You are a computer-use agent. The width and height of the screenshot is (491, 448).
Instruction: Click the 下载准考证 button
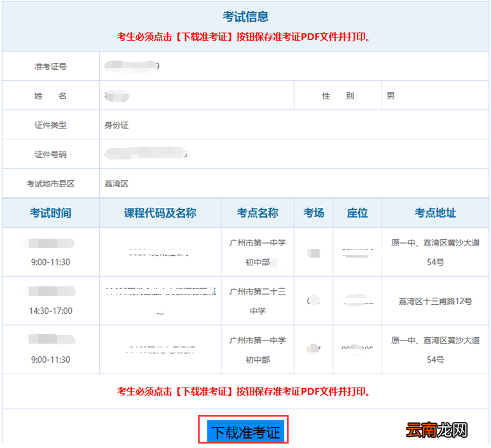point(246,431)
